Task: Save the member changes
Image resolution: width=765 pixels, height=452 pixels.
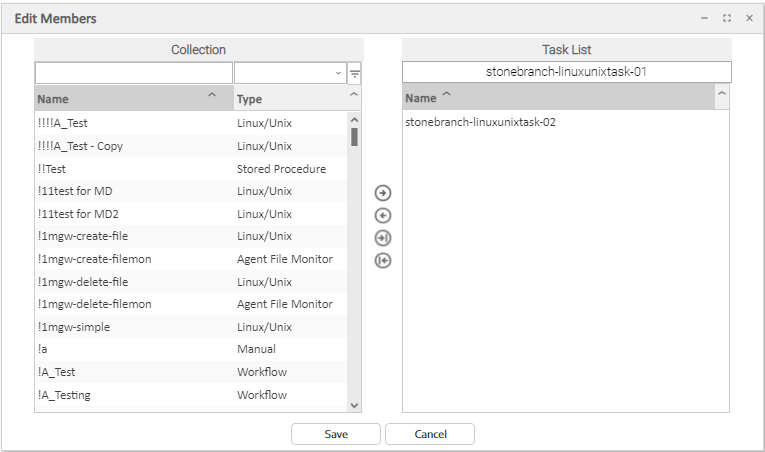Action: (336, 434)
